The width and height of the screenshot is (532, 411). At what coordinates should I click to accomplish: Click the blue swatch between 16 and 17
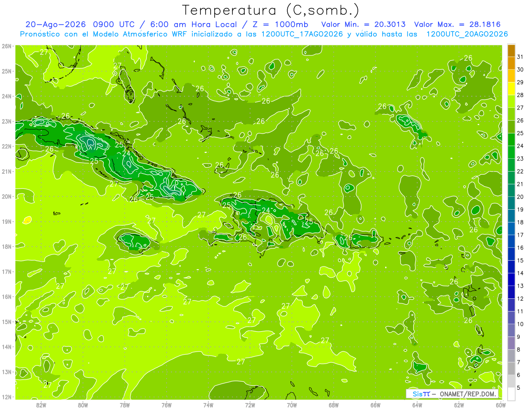(x=512, y=241)
